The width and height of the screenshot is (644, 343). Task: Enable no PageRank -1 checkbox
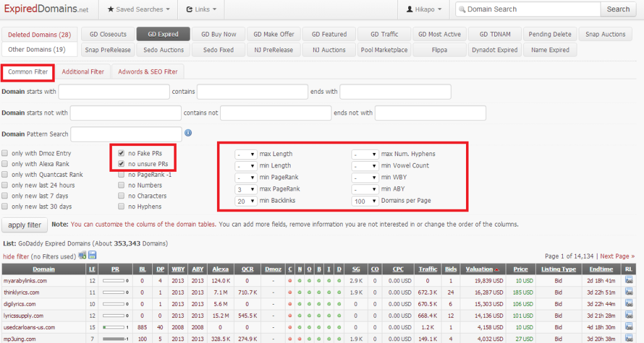(121, 174)
